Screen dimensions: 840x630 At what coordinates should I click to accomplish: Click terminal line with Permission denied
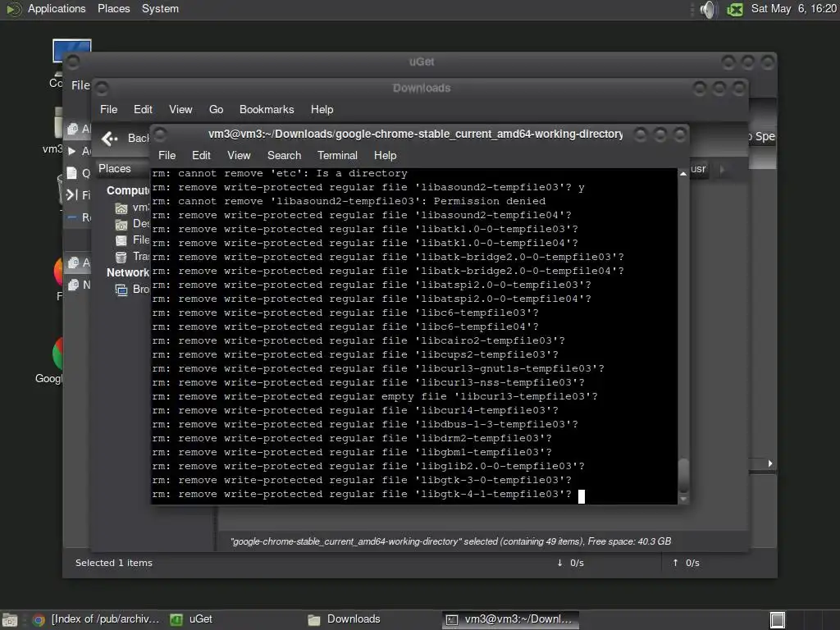349,202
